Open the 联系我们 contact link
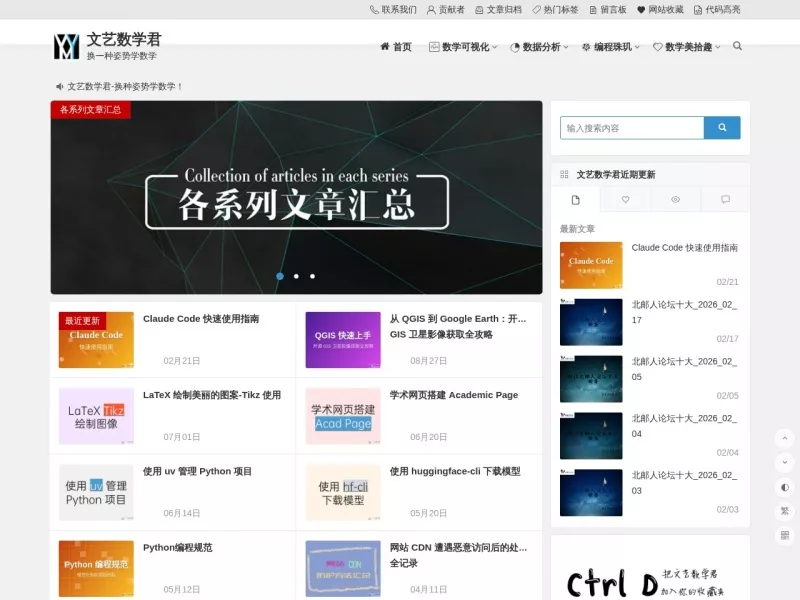The image size is (800, 600). [393, 10]
